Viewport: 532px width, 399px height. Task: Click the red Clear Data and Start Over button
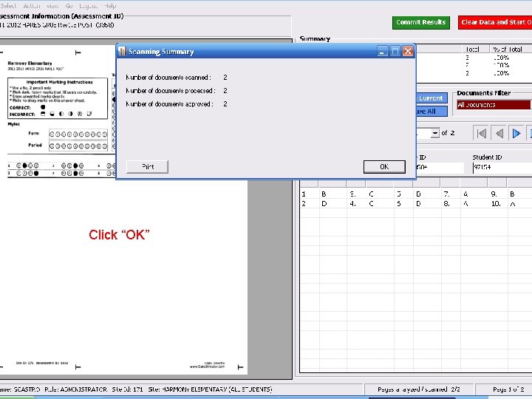click(495, 22)
